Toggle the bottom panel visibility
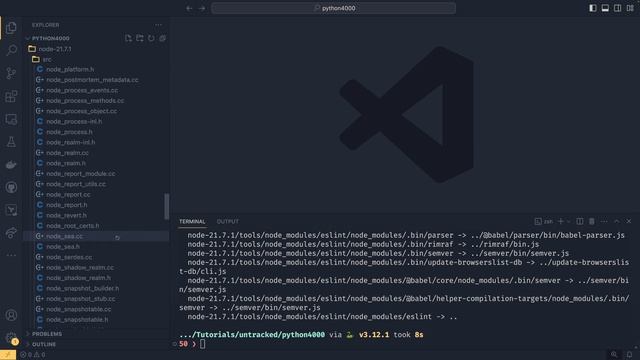 point(605,8)
